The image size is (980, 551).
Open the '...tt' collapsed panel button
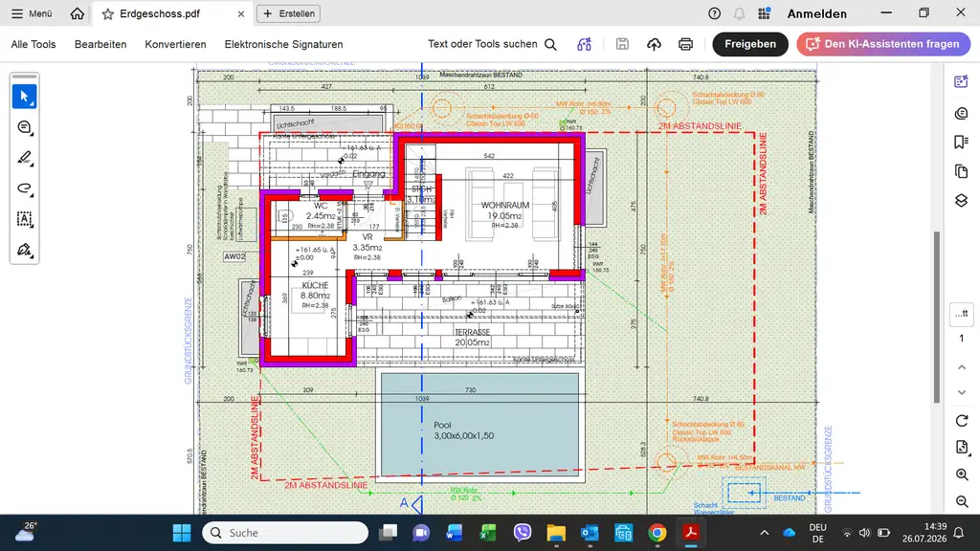point(962,314)
